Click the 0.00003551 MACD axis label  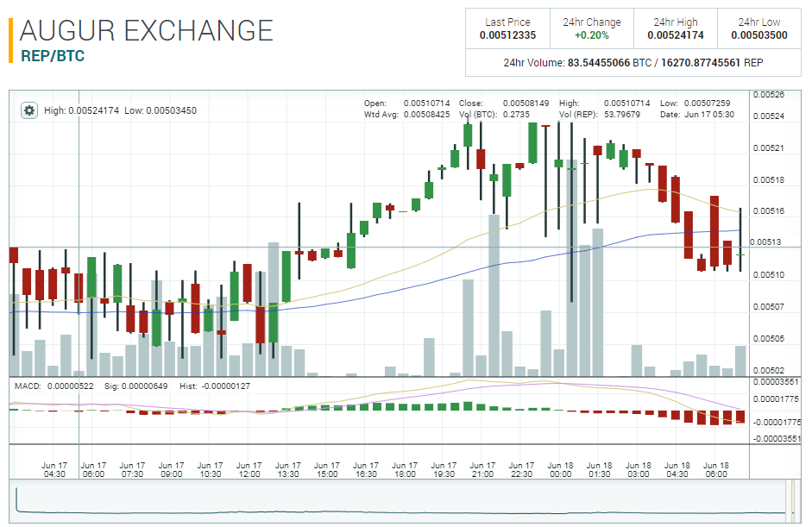[x=776, y=382]
